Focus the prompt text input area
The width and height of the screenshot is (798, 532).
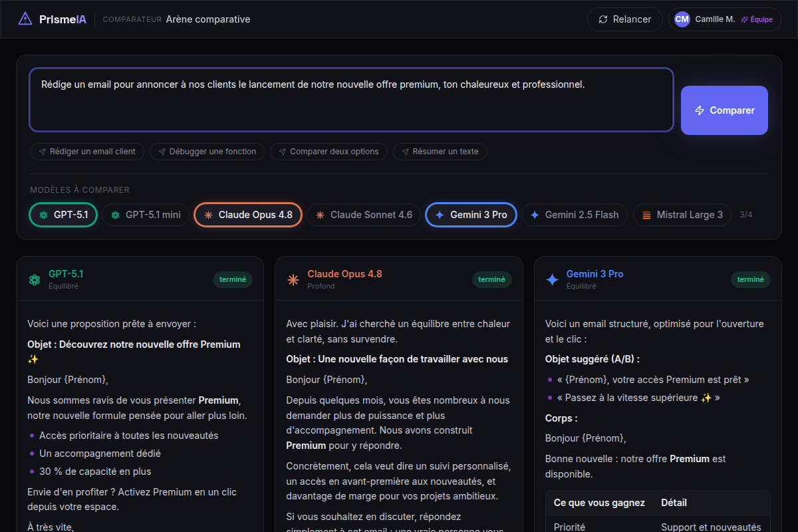(351, 100)
